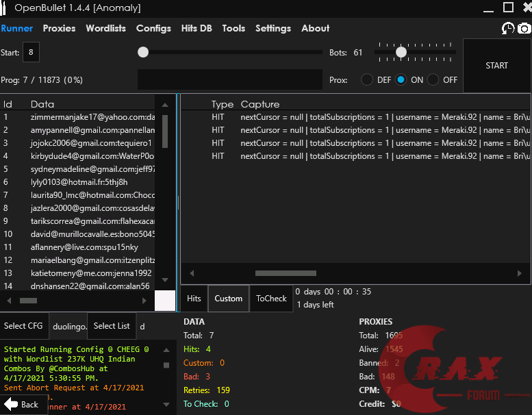Click the Bots slider handle
Screen dimensions: 532x415
click(401, 52)
